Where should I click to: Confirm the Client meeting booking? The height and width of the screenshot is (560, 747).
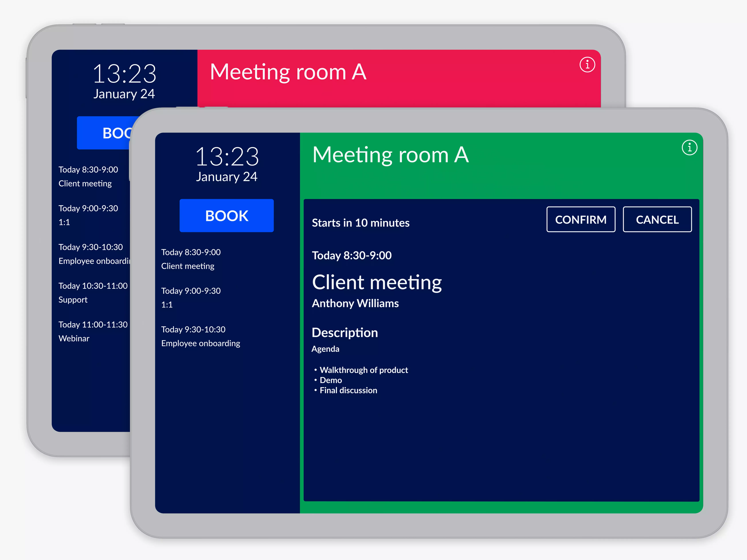[581, 219]
